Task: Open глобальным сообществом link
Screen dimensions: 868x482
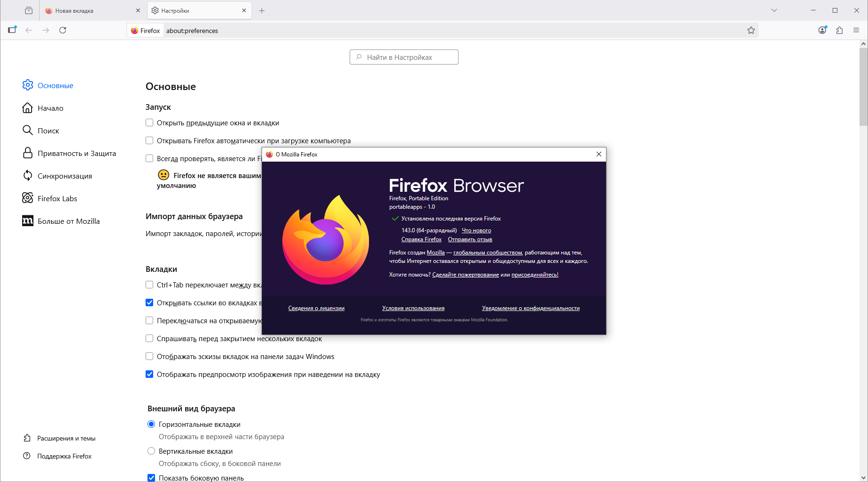Action: pos(488,253)
